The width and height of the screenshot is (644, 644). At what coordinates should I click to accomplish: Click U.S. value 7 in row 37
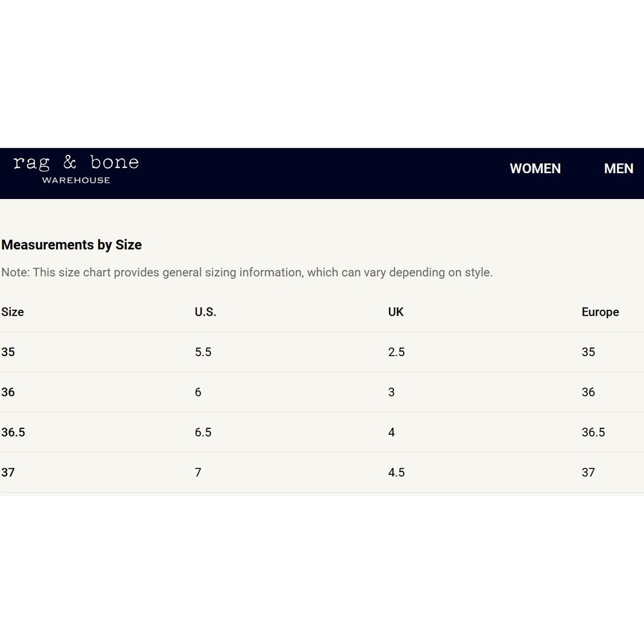click(198, 472)
